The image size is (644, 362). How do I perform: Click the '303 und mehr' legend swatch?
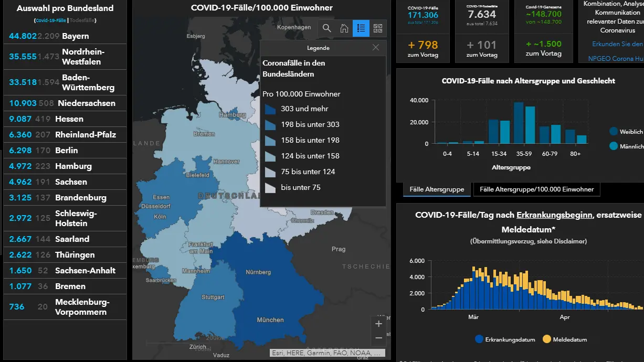point(270,109)
